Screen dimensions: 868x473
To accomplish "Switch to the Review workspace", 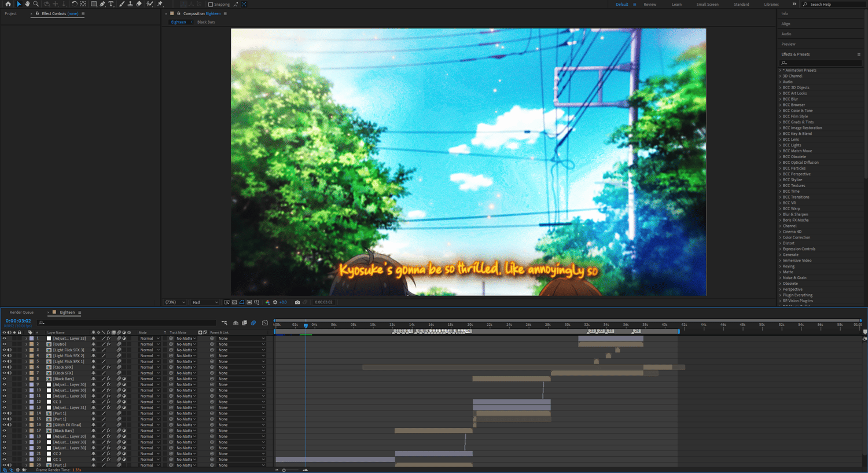I will (x=650, y=5).
